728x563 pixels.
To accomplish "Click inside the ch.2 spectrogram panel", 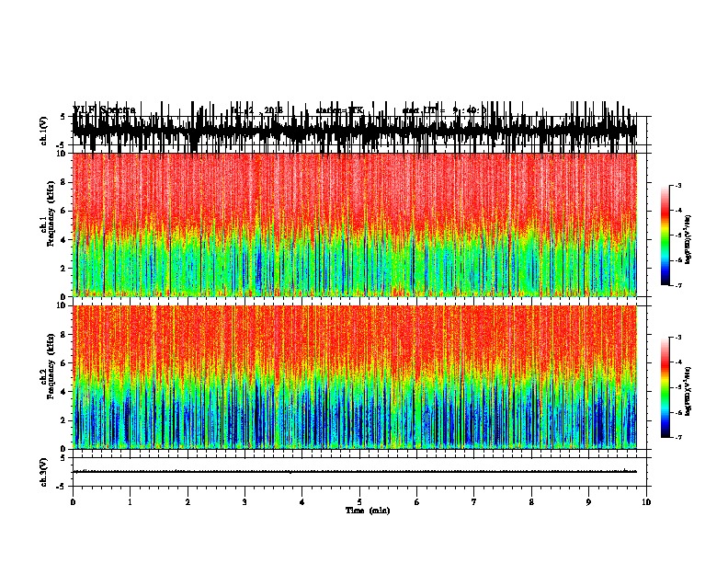I will tap(355, 377).
